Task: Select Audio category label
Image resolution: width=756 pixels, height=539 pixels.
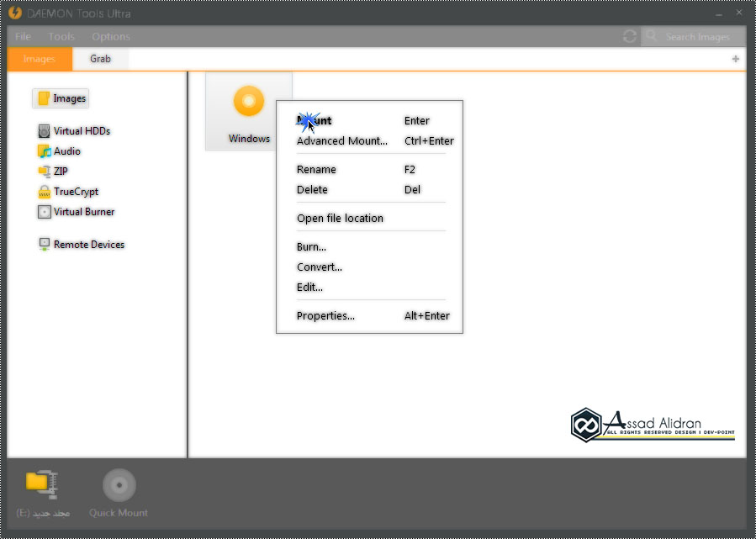Action: [x=67, y=151]
